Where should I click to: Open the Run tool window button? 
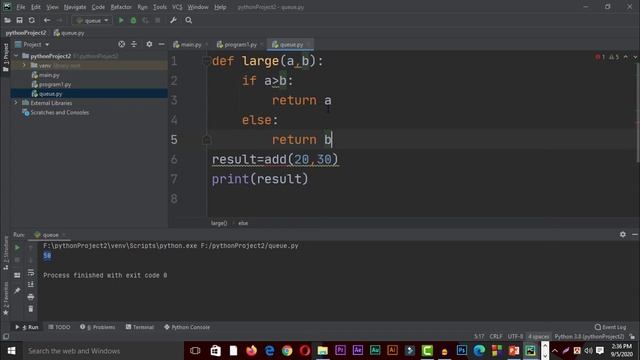(27, 327)
